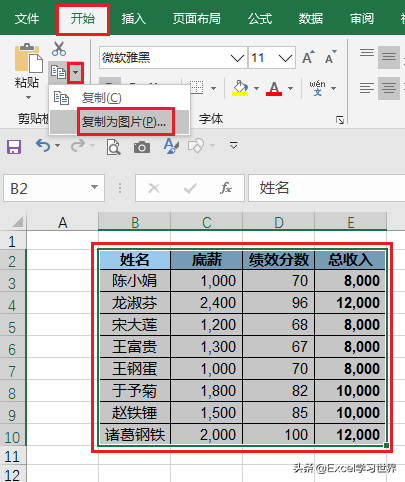The width and height of the screenshot is (405, 482).
Task: Open Customize Quick Access Toolbar arrow
Action: click(x=233, y=145)
